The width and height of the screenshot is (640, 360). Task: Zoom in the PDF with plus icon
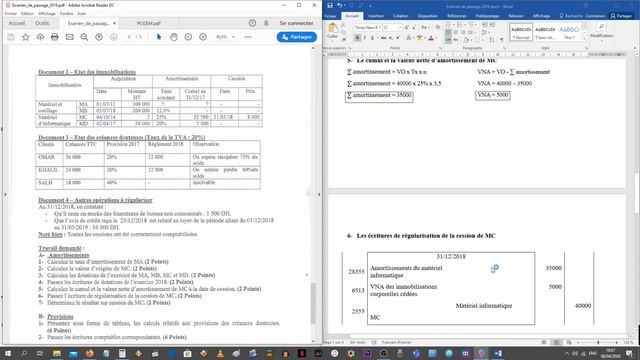pos(203,37)
